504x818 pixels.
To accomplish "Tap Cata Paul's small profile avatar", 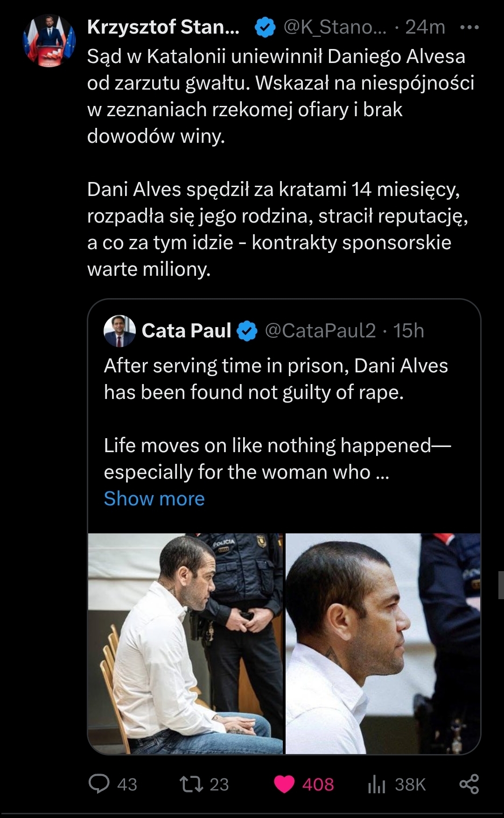I will pos(119,331).
